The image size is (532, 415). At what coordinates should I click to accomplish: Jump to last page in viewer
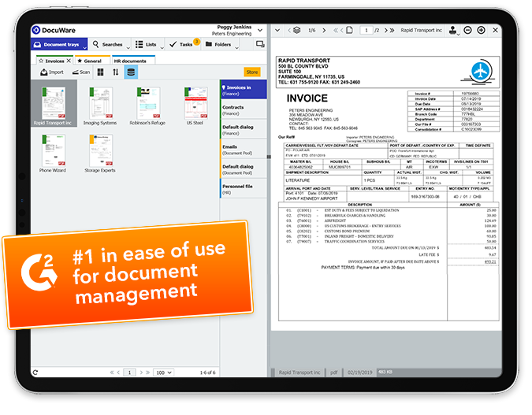pos(392,30)
